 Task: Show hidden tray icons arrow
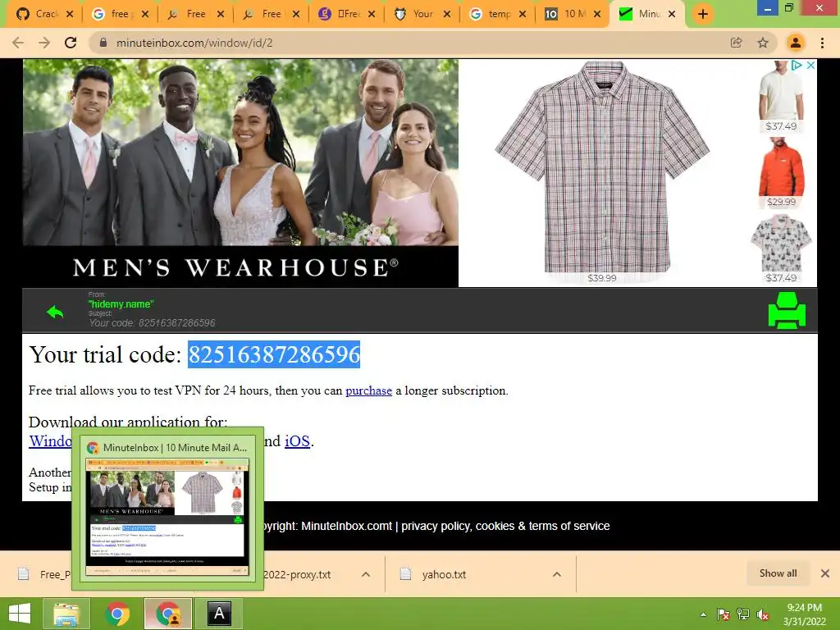coord(703,614)
